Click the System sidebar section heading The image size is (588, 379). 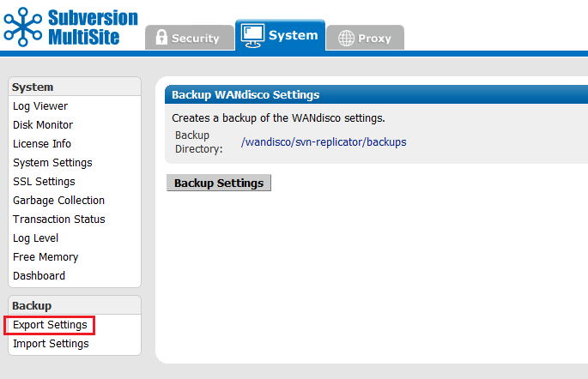point(33,87)
